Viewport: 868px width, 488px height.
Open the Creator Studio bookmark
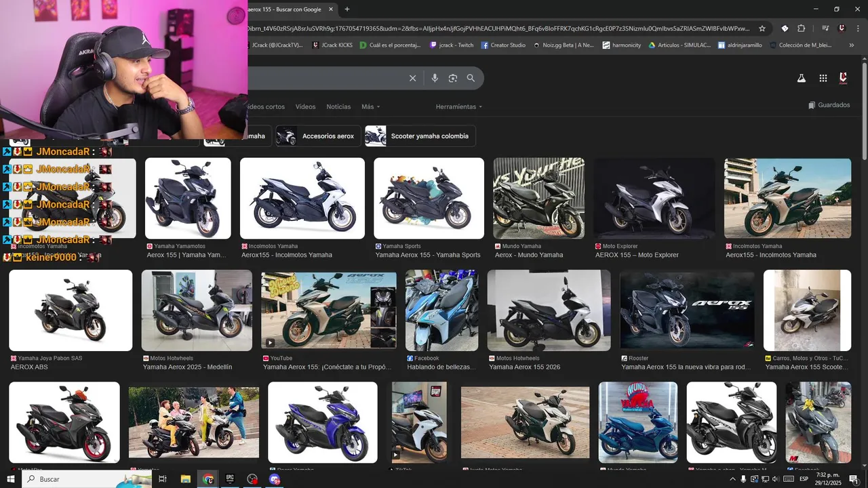pos(503,45)
